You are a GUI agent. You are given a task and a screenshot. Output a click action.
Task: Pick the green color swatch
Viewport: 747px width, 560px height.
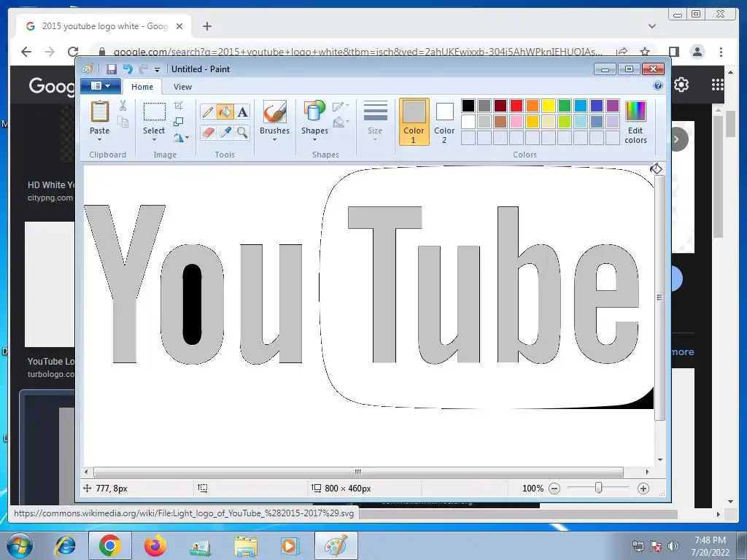pos(565,106)
